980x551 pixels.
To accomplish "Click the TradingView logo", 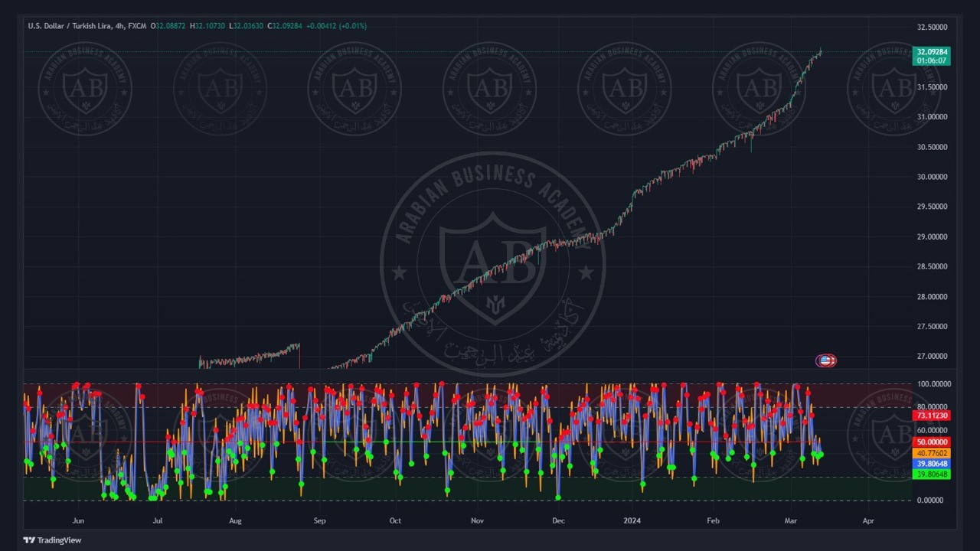I will (x=52, y=540).
